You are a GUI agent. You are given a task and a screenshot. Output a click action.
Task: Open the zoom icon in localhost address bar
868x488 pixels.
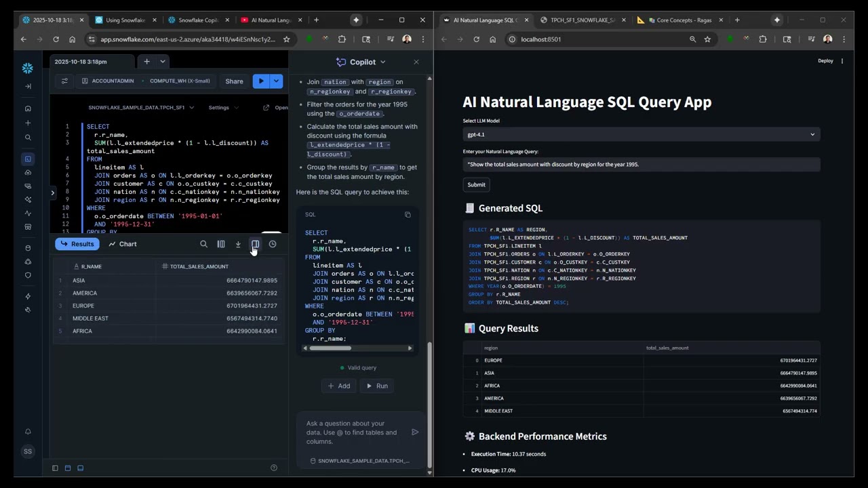[x=692, y=39]
